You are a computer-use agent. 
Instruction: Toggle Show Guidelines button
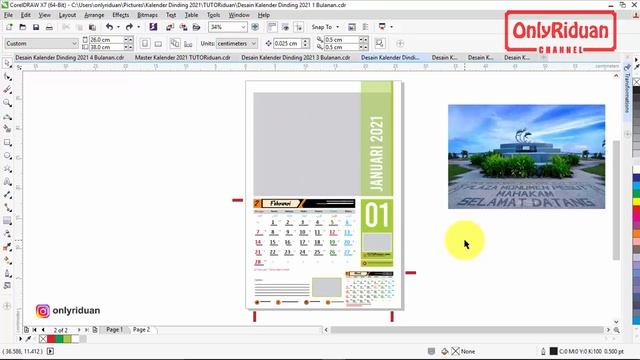299,27
